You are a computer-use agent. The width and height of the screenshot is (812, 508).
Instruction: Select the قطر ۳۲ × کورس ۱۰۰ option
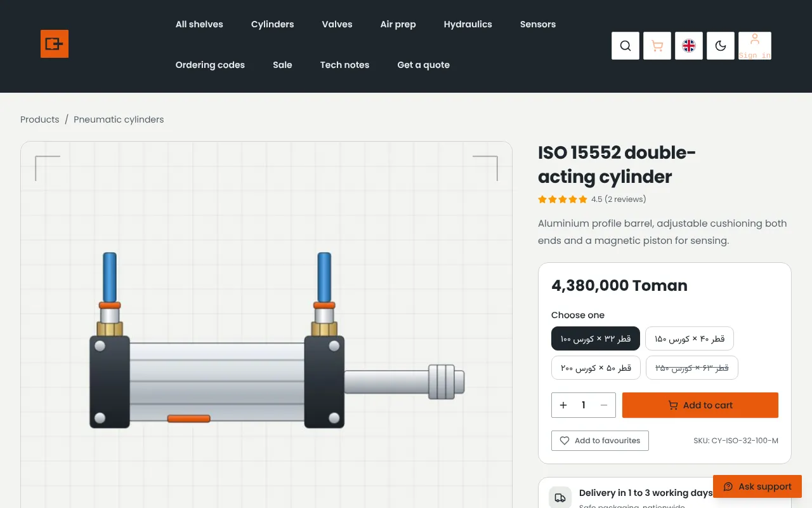(x=596, y=338)
